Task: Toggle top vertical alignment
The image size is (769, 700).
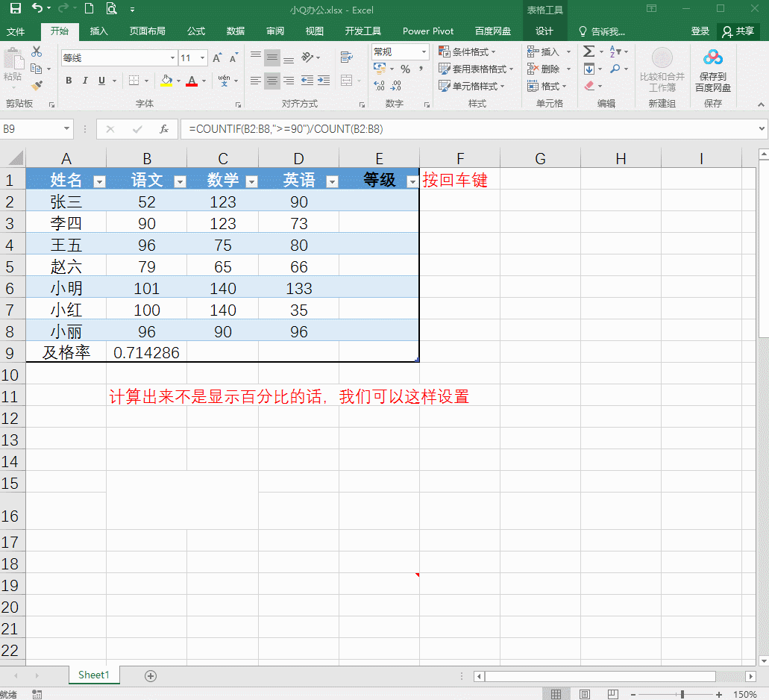Action: pos(256,55)
